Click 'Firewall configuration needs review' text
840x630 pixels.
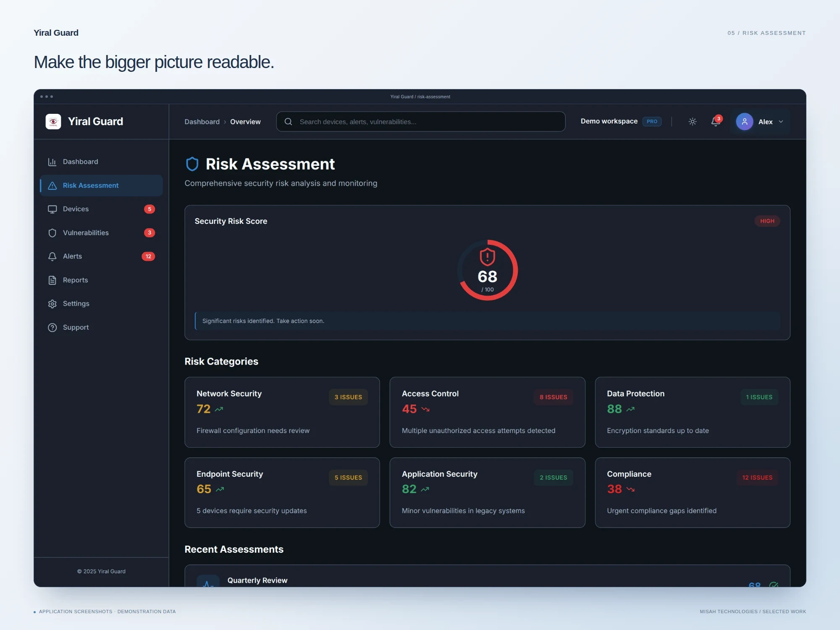click(253, 431)
